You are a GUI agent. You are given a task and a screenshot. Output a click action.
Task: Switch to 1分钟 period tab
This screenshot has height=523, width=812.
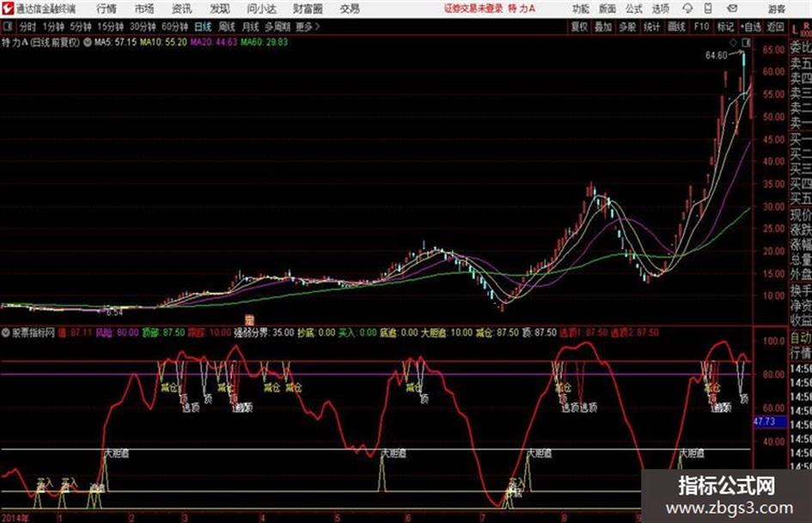pos(53,27)
